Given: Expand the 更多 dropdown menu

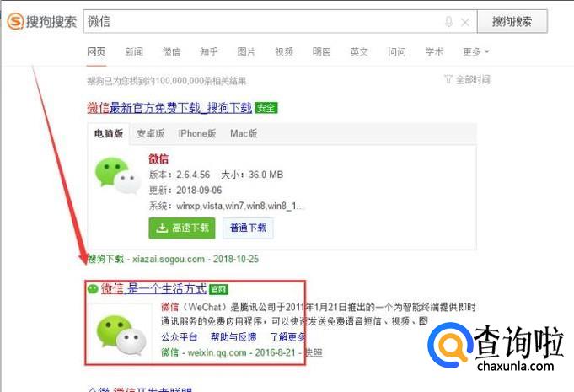Looking at the screenshot, I should (476, 52).
